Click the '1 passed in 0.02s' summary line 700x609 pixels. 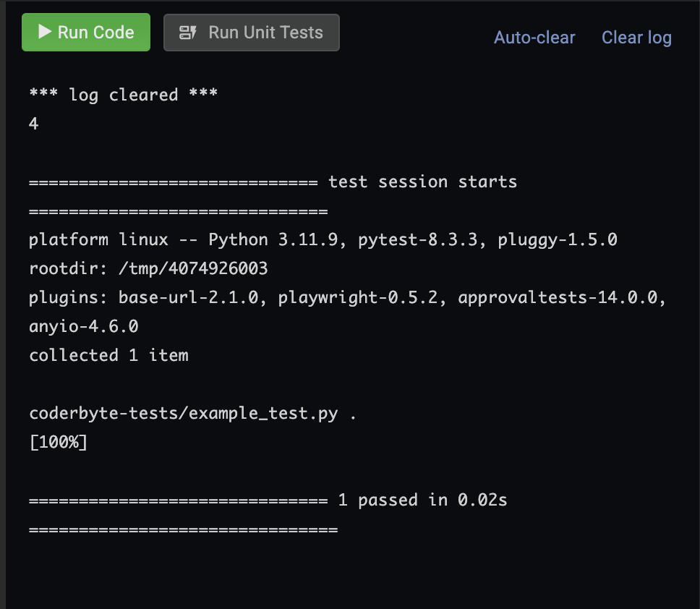pyautogui.click(x=422, y=500)
